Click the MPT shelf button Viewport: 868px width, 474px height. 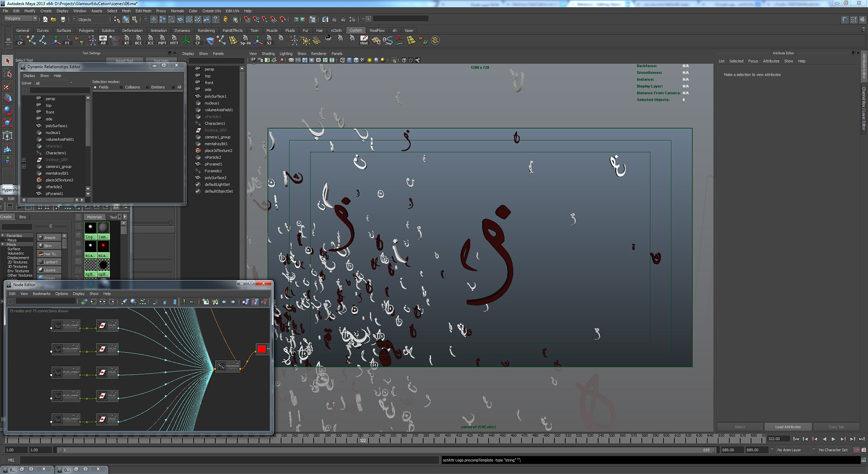(x=162, y=41)
